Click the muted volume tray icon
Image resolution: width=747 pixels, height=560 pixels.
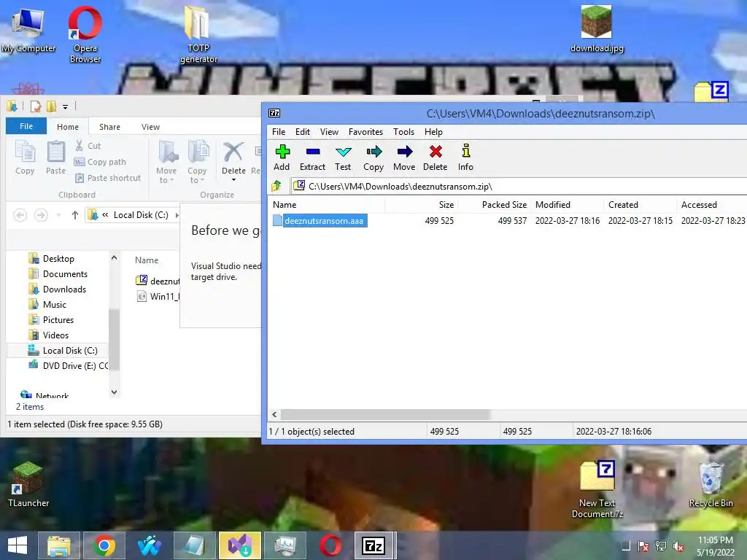(x=678, y=546)
